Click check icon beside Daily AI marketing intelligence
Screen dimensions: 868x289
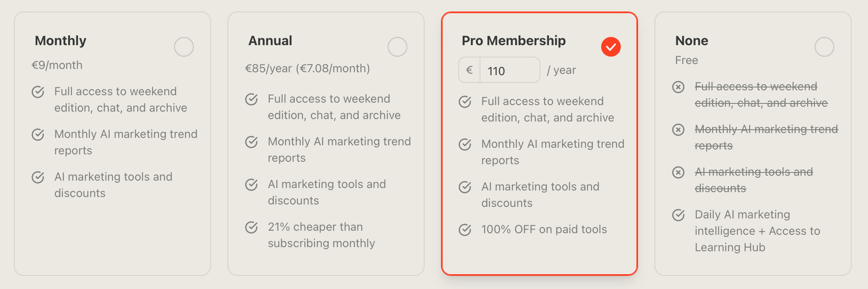(678, 215)
